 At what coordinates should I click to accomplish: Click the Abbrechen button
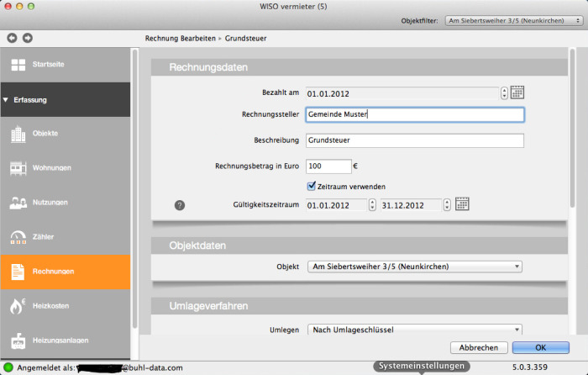click(x=479, y=347)
